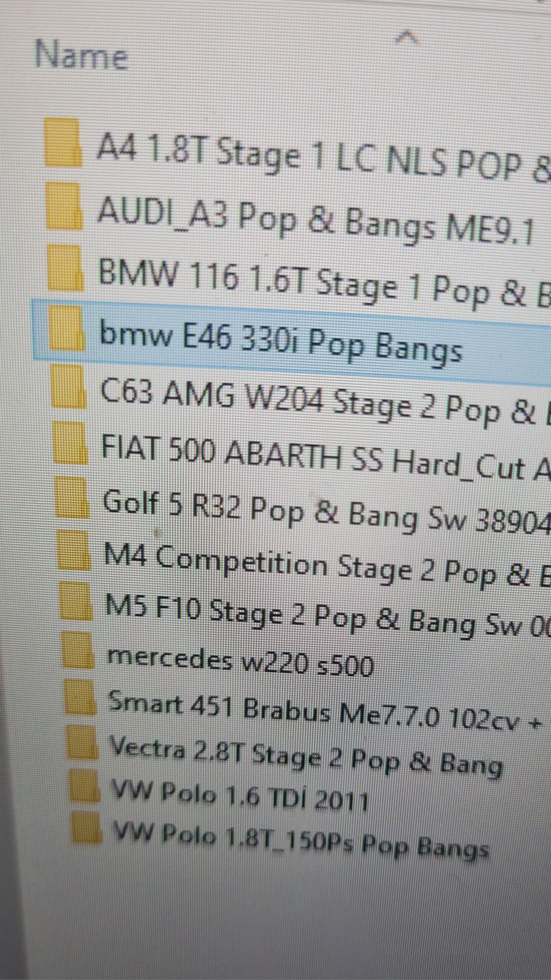Image resolution: width=551 pixels, height=980 pixels.
Task: Select 'mercedes w220 s500' folder name
Action: coord(240,660)
